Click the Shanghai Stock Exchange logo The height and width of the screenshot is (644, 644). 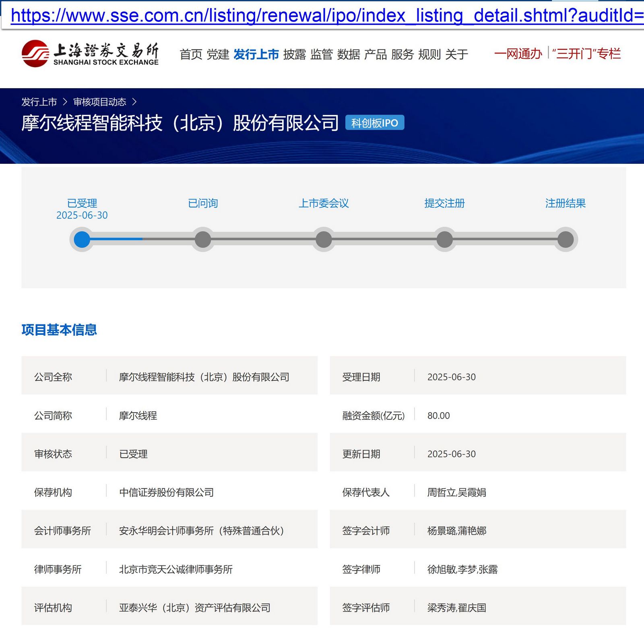click(90, 54)
